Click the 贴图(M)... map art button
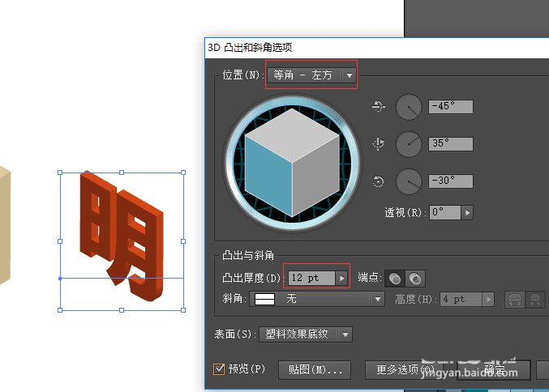549x392 pixels. 315,370
